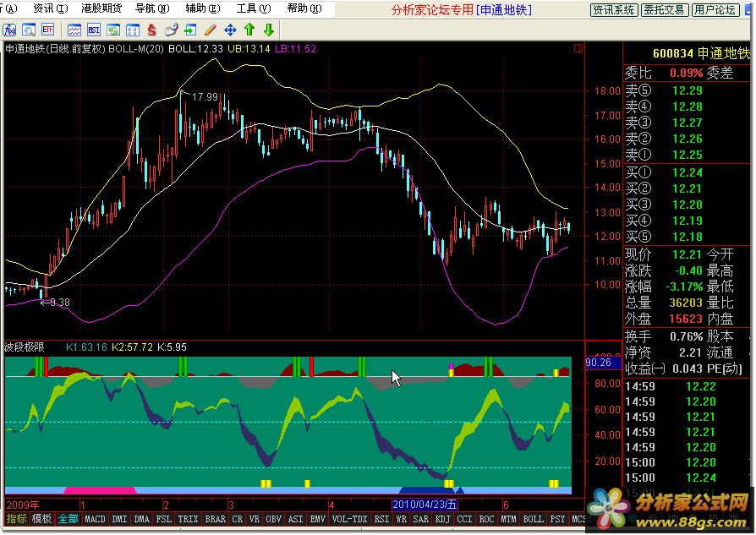Click the 资讯系统 button
Screen dimensions: 756x535
tap(614, 9)
